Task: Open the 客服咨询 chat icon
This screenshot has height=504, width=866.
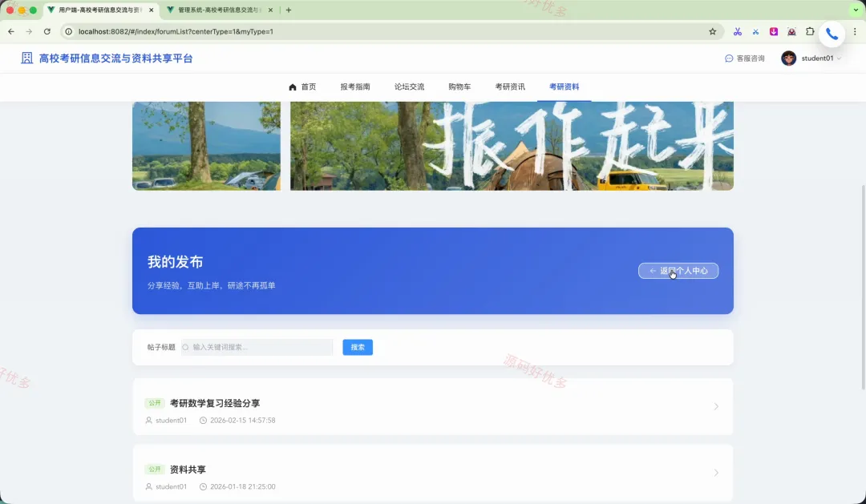Action: [729, 58]
